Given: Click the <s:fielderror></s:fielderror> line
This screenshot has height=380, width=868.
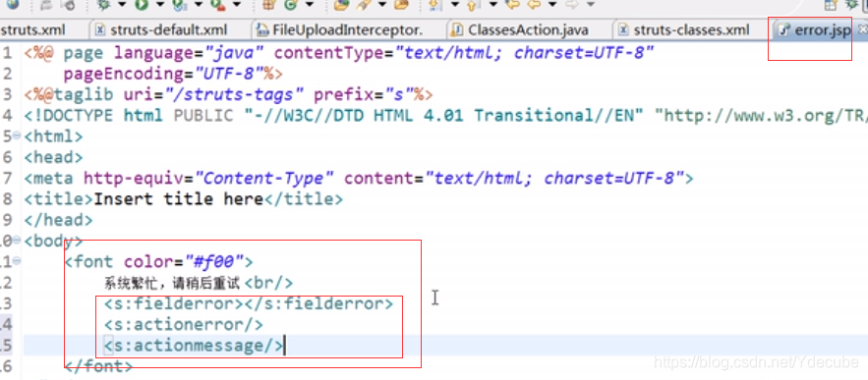Looking at the screenshot, I should coord(248,303).
